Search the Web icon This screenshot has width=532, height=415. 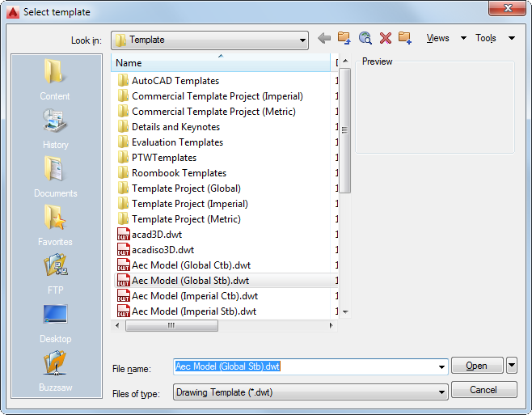tap(365, 38)
